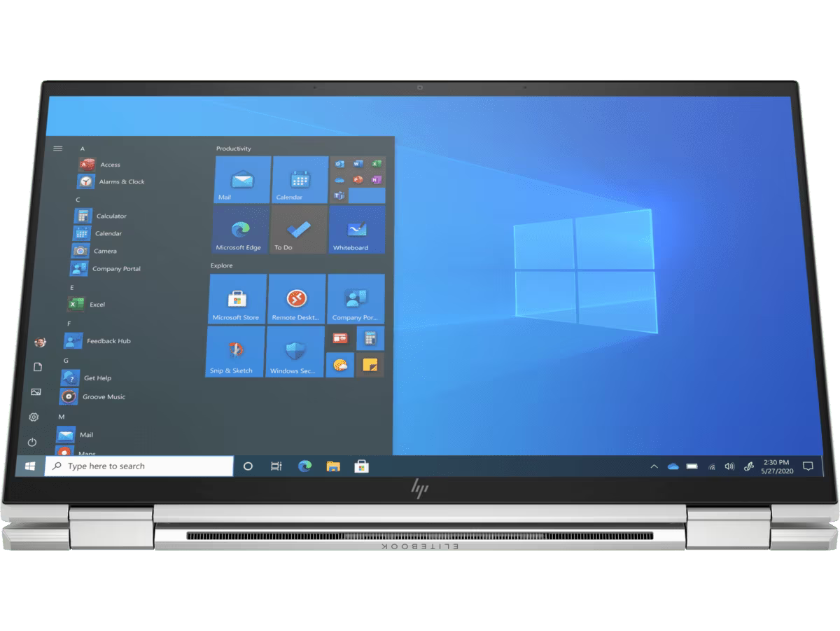Launch Edge from the taskbar
Viewport: 840px width, 631px height.
(x=305, y=466)
